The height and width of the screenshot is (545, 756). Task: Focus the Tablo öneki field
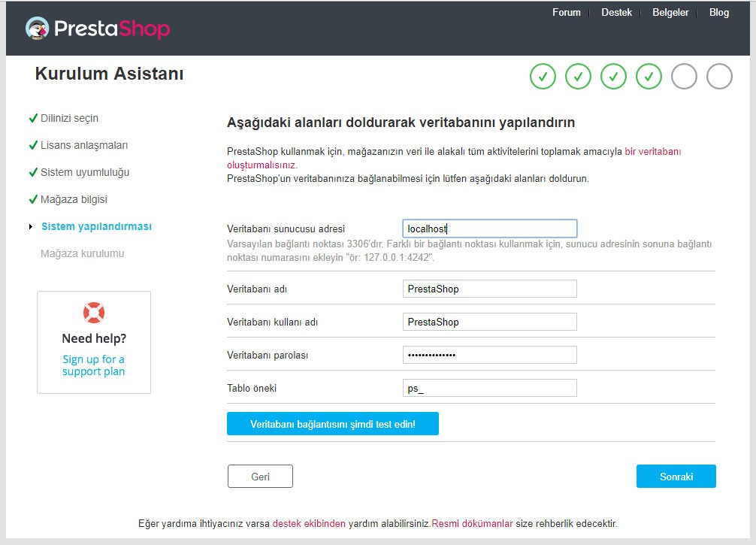pyautogui.click(x=490, y=388)
